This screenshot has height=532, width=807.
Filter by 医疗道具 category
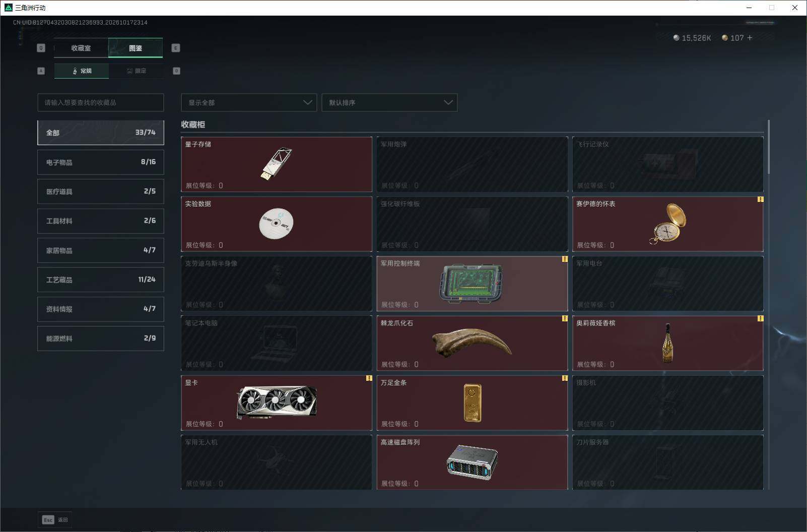point(101,191)
